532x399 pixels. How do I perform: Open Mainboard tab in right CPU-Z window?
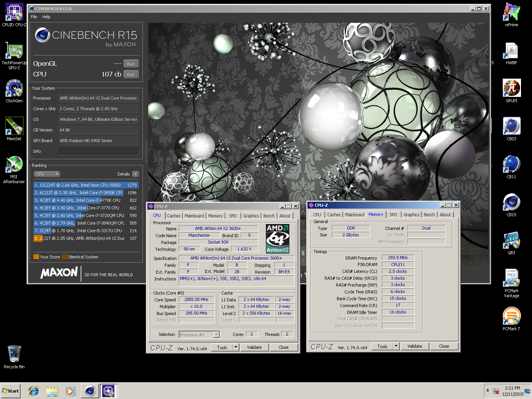pyautogui.click(x=355, y=215)
